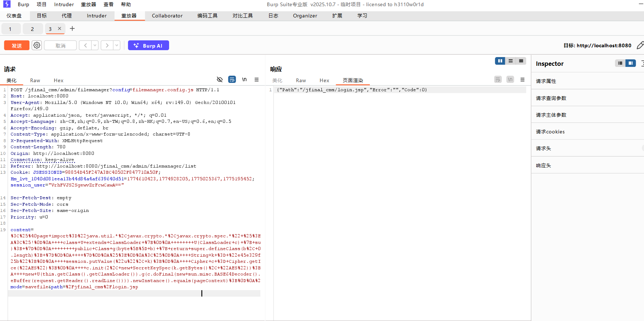Go to 目标 target tab
Viewport: 644px width, 321px height.
(x=42, y=16)
